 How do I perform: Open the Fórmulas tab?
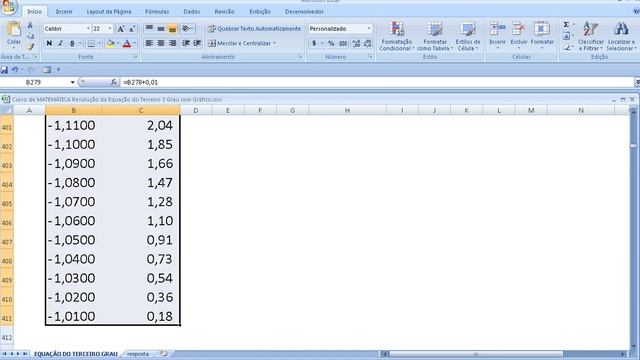157,12
